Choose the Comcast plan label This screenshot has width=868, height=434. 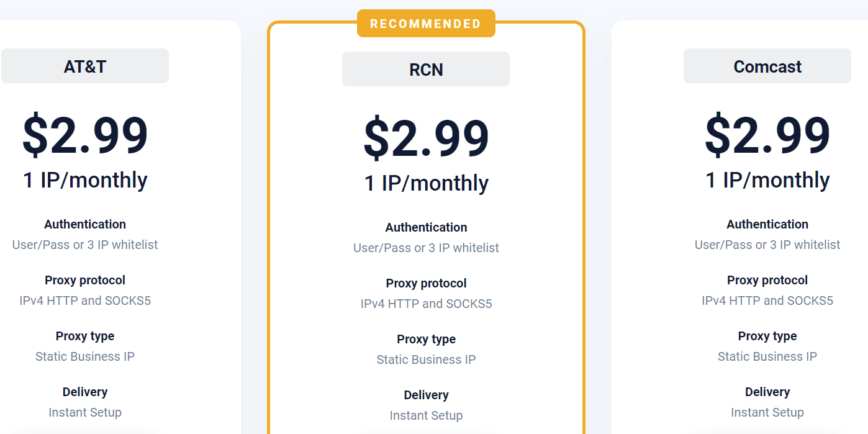click(767, 66)
